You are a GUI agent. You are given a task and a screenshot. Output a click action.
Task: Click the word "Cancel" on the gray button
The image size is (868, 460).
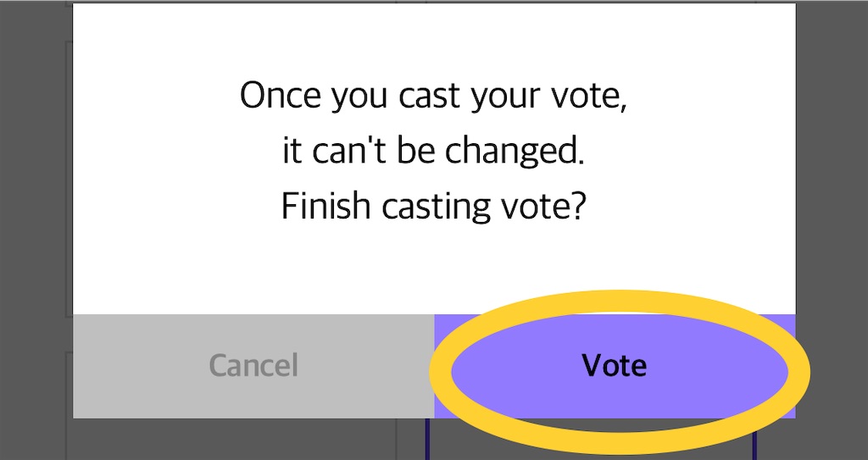[x=253, y=366]
